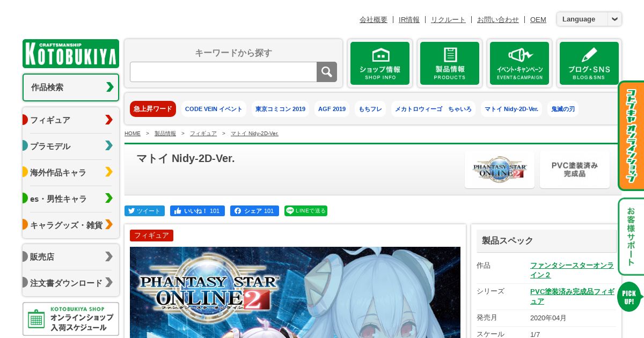644x338 pixels.
Task: Open the OEM top link
Action: [x=538, y=19]
